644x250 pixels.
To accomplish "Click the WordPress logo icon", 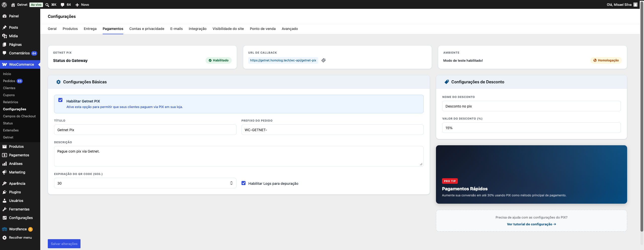I will pyautogui.click(x=4, y=5).
